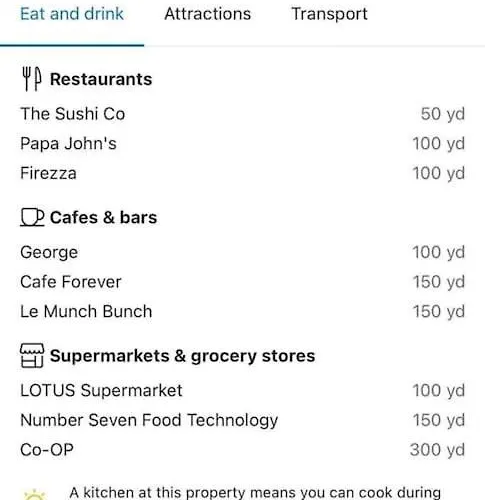Open the Cafe Forever listing

coord(242,282)
